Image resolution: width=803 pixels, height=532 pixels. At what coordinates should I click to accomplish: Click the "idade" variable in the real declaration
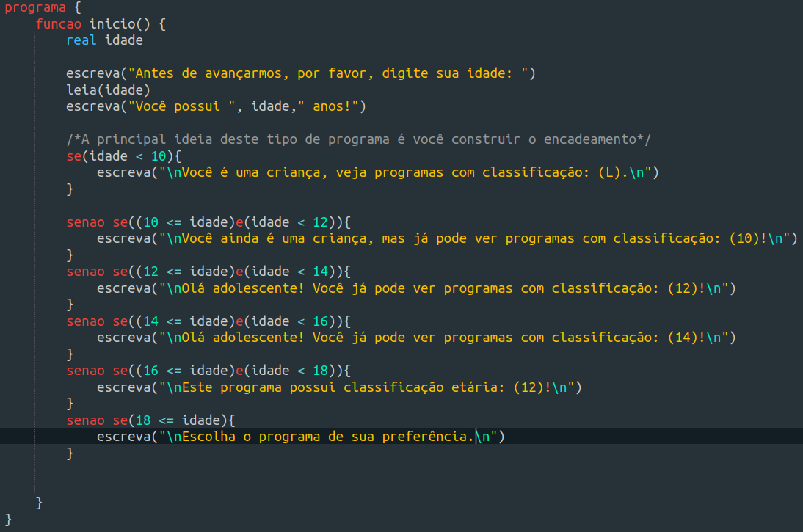123,40
